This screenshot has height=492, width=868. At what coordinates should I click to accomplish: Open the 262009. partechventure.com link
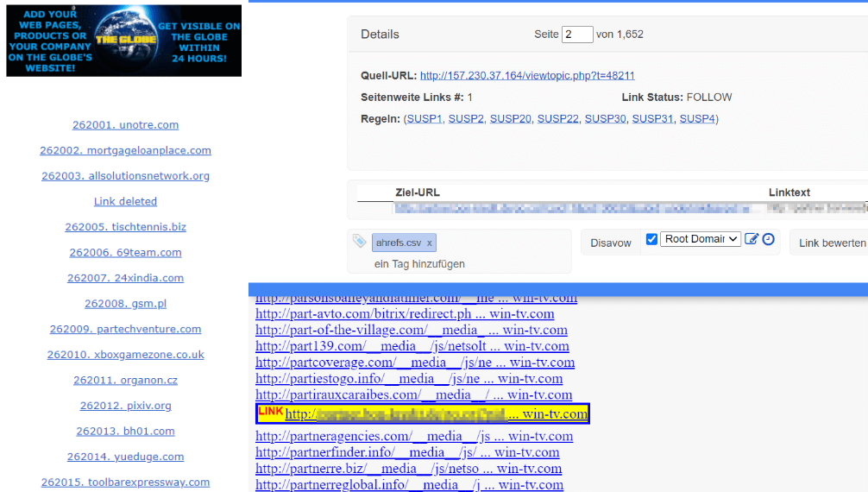(x=126, y=329)
